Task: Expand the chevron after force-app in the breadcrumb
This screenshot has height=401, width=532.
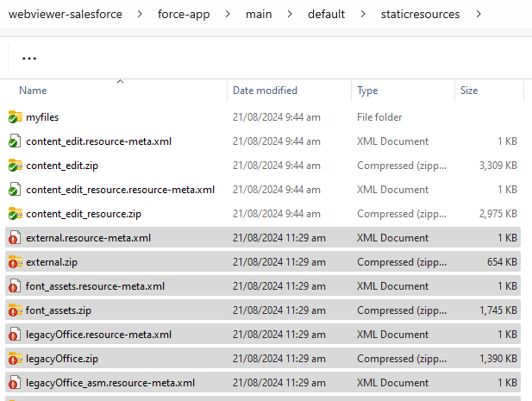Action: [228, 14]
